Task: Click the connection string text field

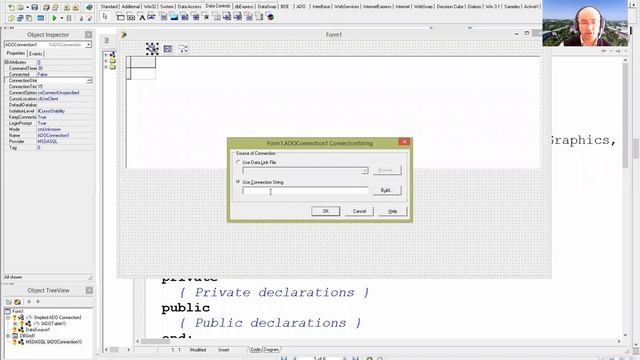Action: pos(305,191)
